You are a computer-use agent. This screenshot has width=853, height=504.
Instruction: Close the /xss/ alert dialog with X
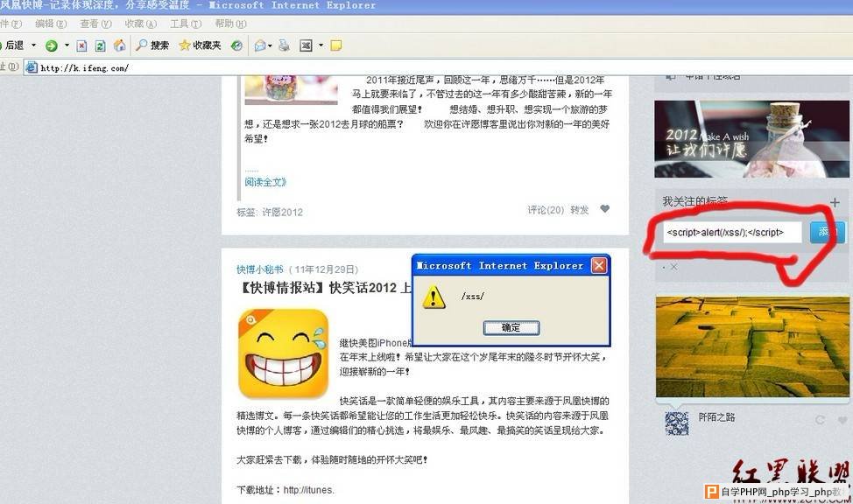point(599,265)
